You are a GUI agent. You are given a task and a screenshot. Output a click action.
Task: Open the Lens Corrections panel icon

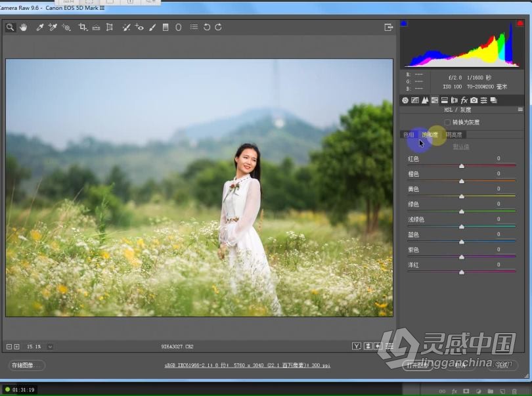point(454,100)
